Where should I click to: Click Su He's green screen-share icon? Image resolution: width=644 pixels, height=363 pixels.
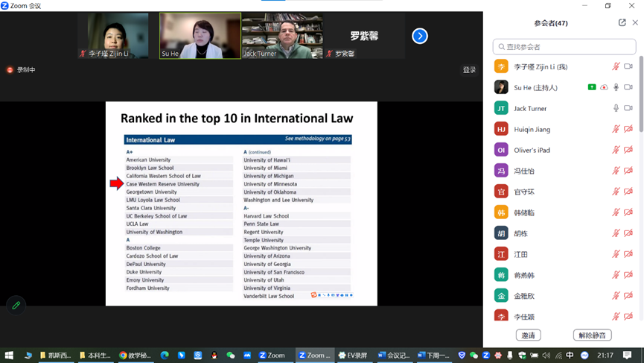[x=592, y=87]
